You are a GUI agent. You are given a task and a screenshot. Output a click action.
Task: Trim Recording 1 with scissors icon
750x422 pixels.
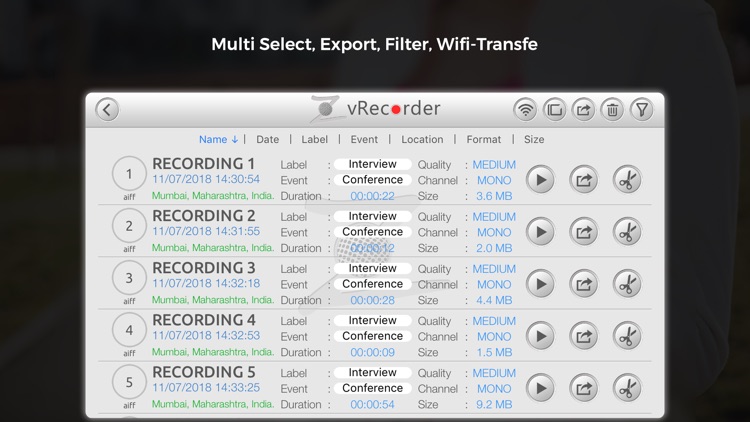tap(627, 180)
